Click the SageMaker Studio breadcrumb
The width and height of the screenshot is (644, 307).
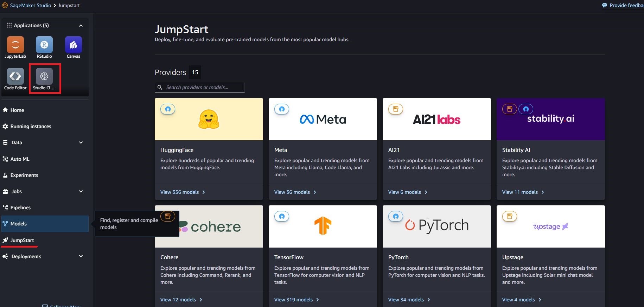click(x=30, y=5)
